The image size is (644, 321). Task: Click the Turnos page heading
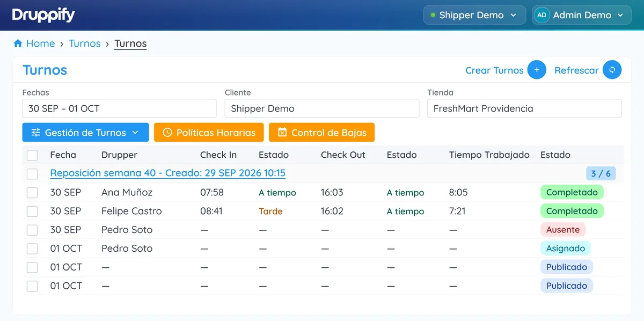point(45,70)
